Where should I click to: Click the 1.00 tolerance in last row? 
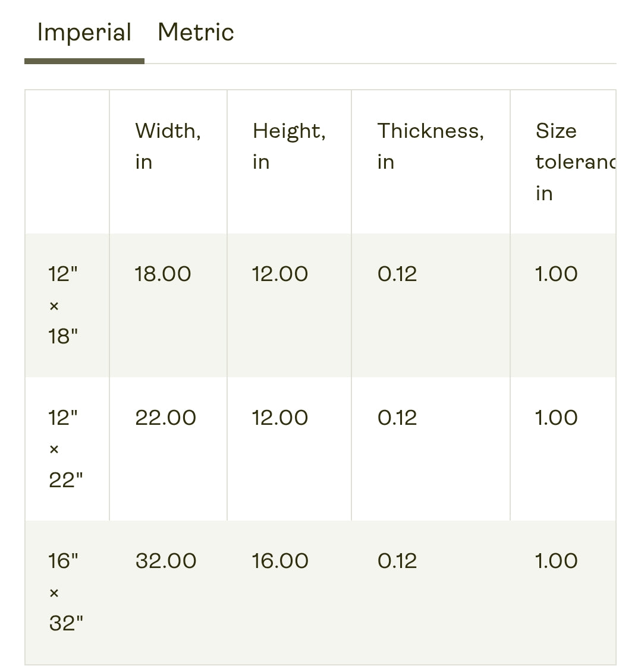556,560
